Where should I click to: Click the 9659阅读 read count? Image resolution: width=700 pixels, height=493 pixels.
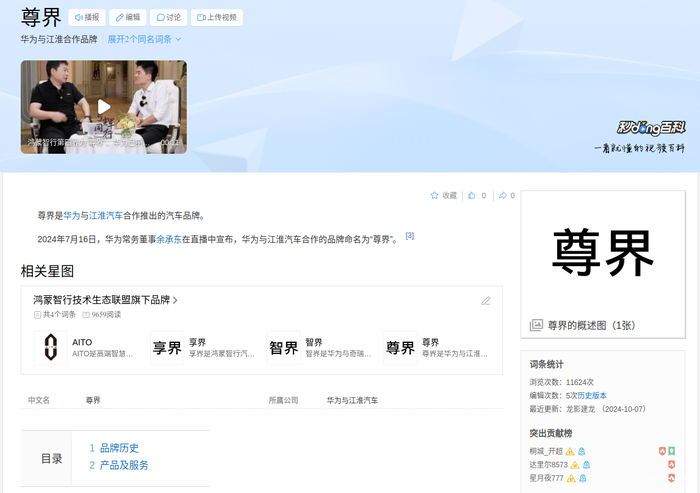102,314
